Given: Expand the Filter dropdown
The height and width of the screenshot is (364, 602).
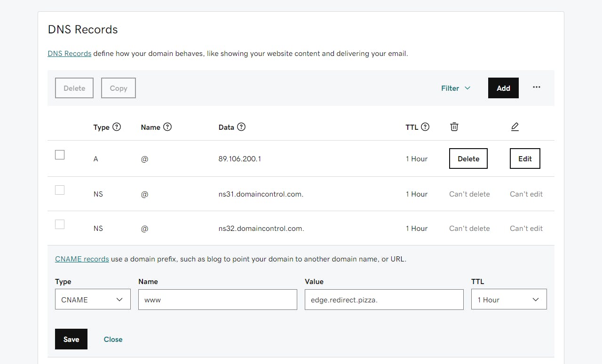Looking at the screenshot, I should [455, 88].
